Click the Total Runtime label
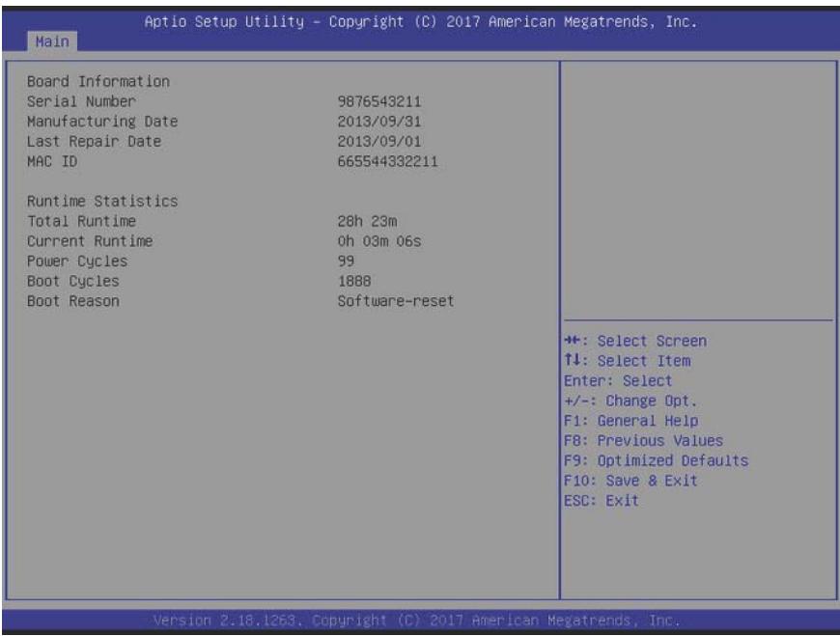The width and height of the screenshot is (840, 636). click(x=81, y=221)
